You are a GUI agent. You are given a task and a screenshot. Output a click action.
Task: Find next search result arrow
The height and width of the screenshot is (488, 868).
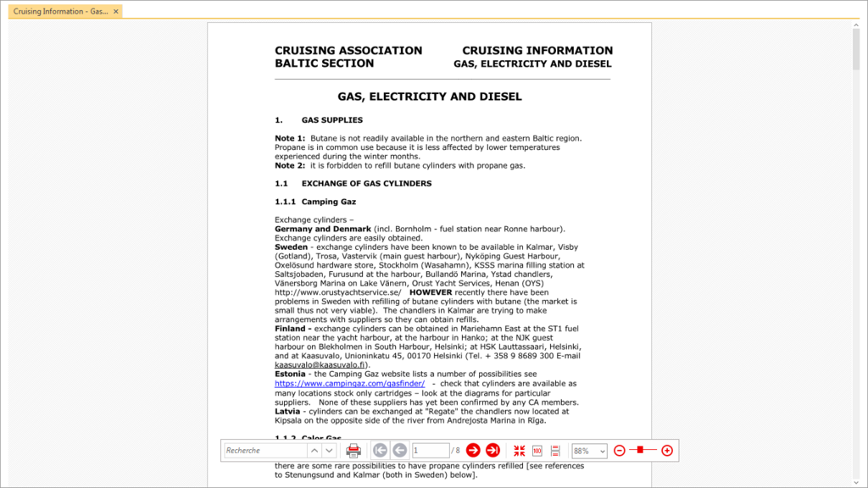(x=329, y=451)
